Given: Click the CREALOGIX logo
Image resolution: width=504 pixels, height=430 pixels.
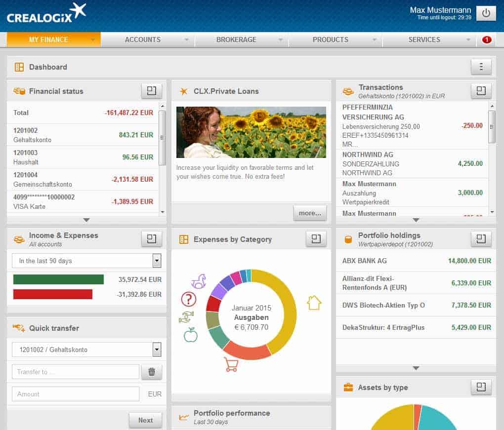Looking at the screenshot, I should coord(46,13).
